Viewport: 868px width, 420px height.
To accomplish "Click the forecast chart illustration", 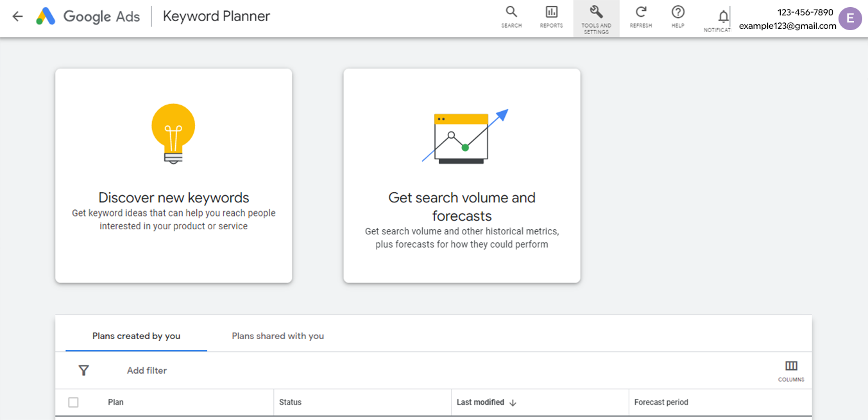I will 465,136.
